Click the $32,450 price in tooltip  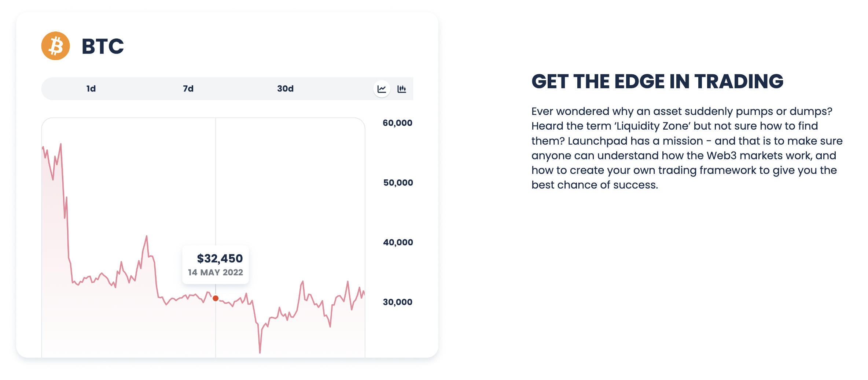point(220,258)
